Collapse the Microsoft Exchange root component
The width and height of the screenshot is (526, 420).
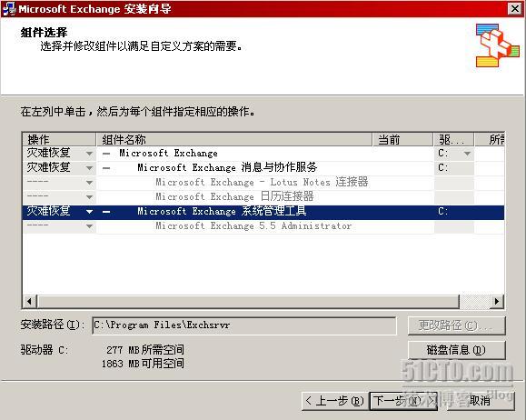(106, 154)
